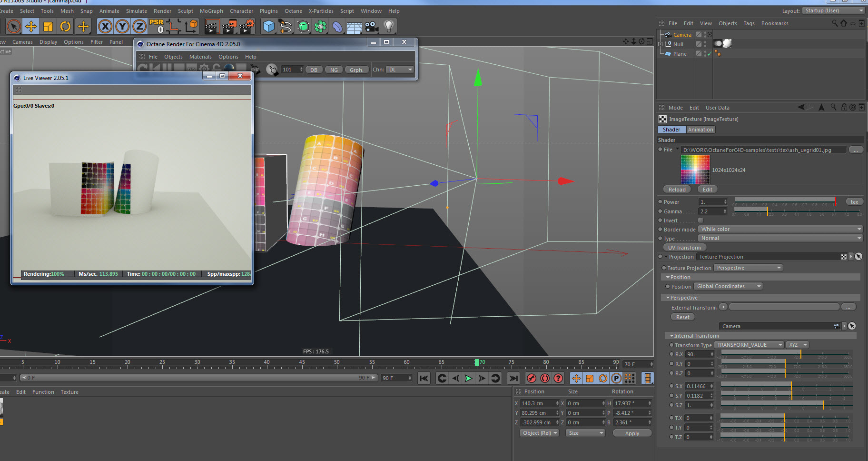Click the Render to Picture Viewer icon
Screen dimensions: 868x461
[x=229, y=26]
